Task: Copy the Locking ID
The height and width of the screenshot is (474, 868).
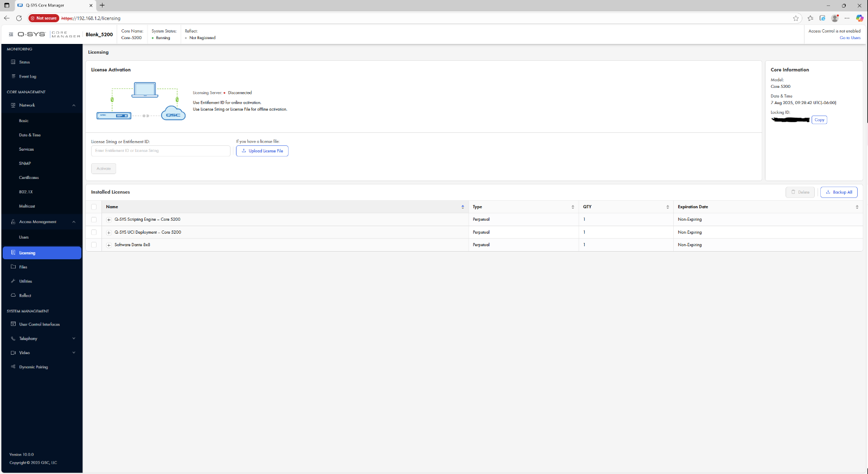Action: tap(819, 120)
